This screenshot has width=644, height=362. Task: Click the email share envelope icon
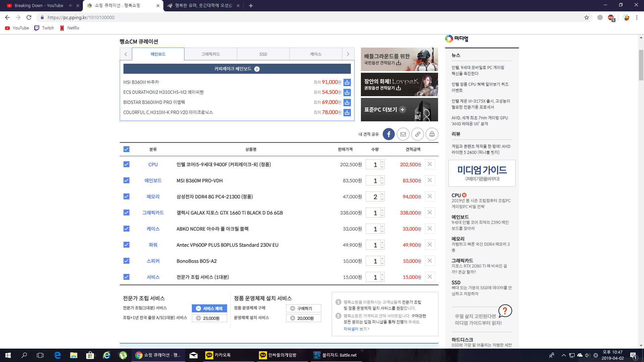click(x=403, y=134)
